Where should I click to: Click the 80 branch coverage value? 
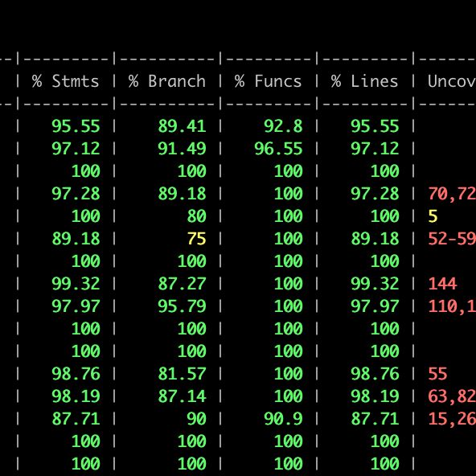pos(196,216)
